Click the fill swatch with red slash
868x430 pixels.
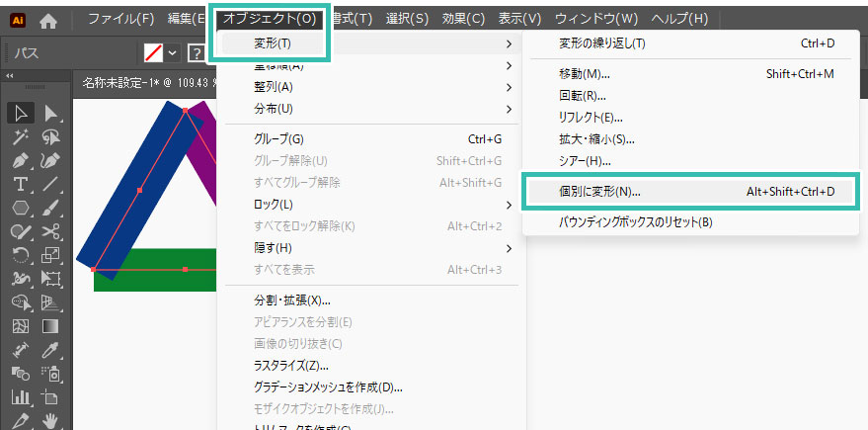pyautogui.click(x=153, y=52)
